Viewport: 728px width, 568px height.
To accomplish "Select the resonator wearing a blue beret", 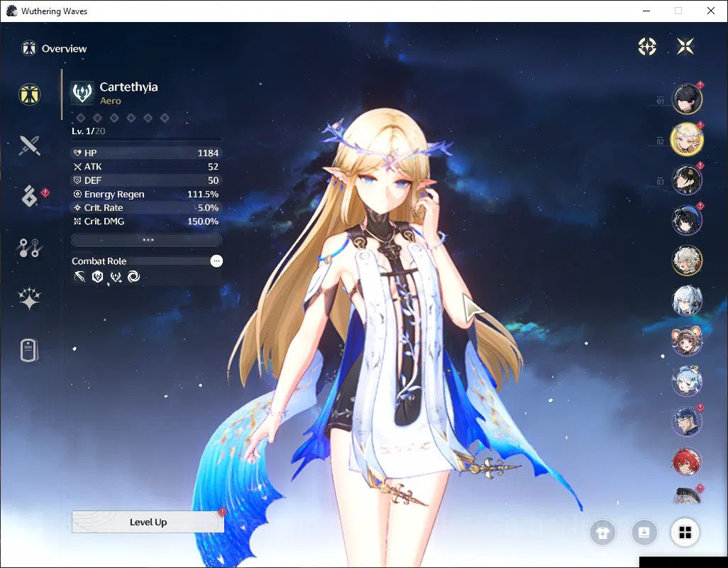I will pos(687,219).
